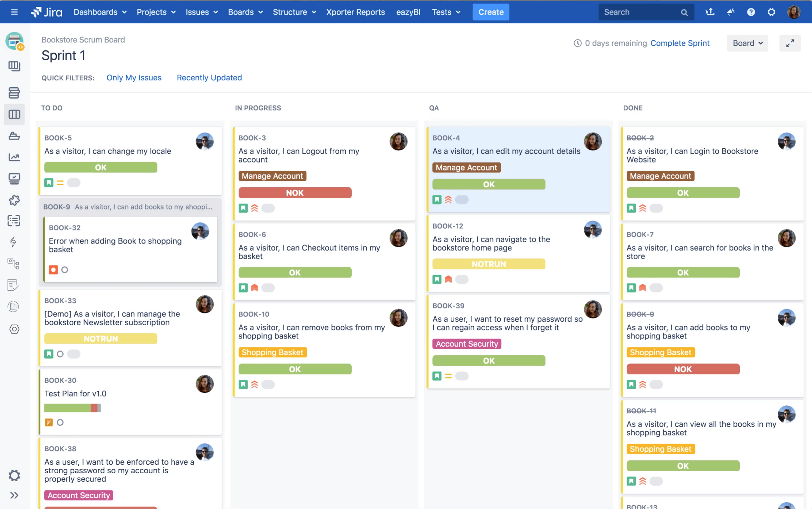812x509 pixels.
Task: Open Help via the question mark icon
Action: tap(751, 12)
